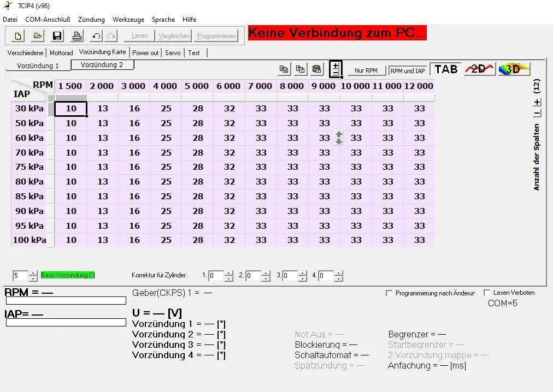Select the 80 kPa cell under 6 000 RPM
Image resolution: width=553 pixels, height=392 pixels.
pos(230,182)
